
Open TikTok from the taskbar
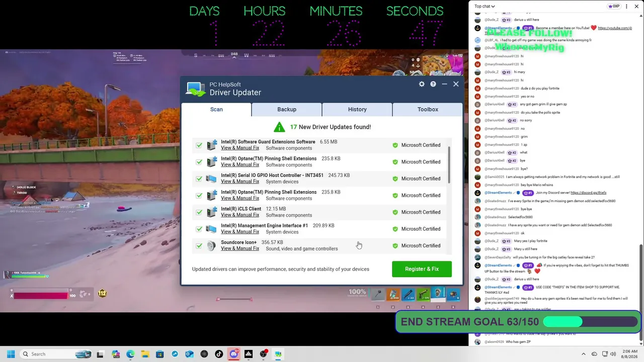(219, 354)
